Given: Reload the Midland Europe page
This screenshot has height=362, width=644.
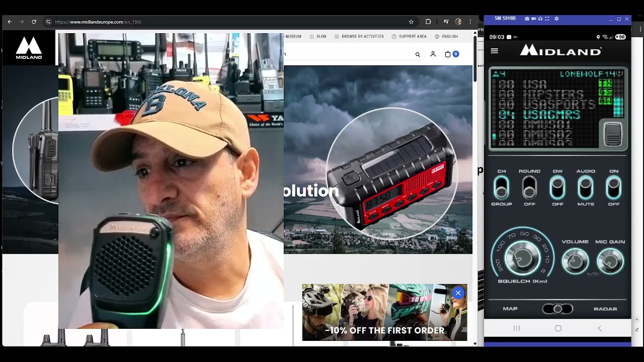Looking at the screenshot, I should click(34, 22).
